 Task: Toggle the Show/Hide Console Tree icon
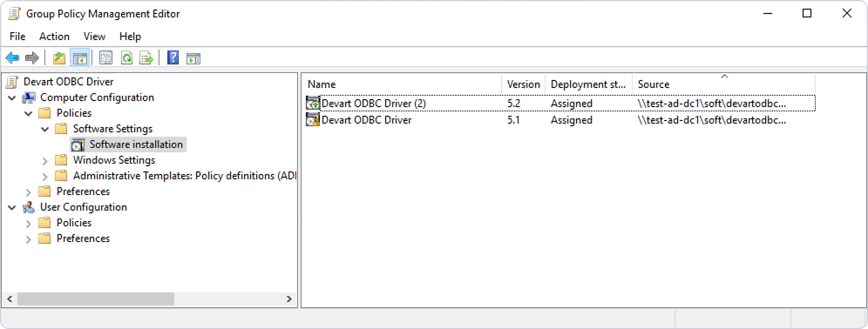[79, 57]
